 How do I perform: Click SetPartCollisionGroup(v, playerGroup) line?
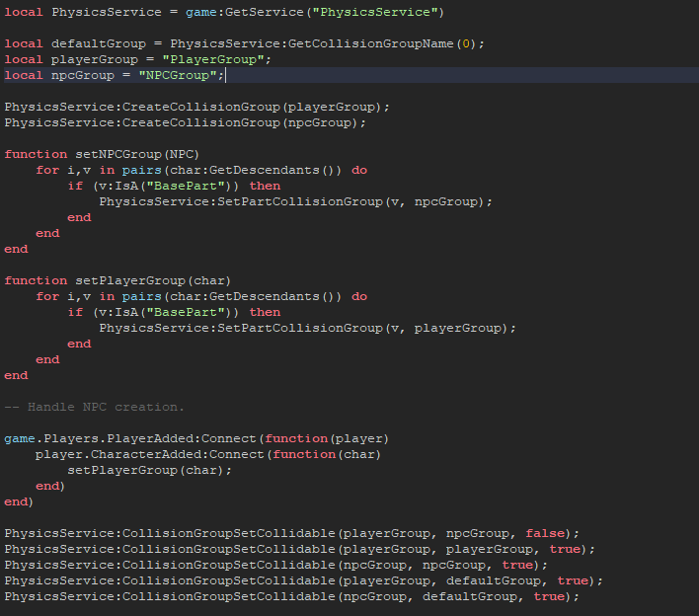[x=308, y=328]
